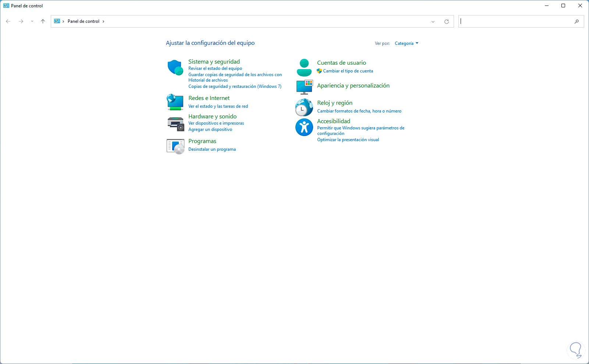
Task: Open the Hardware y sonido printer icon
Action: pyautogui.click(x=175, y=124)
